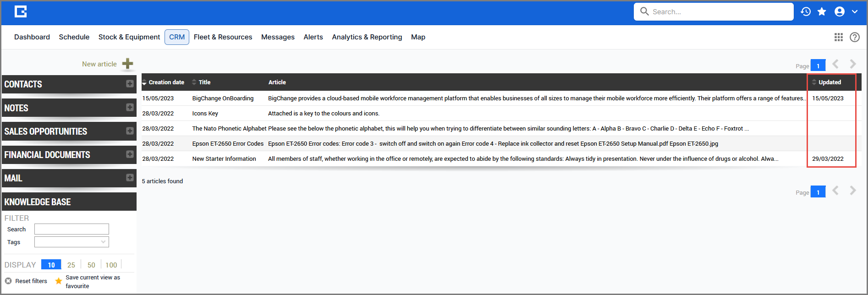
Task: Display 50 articles per page
Action: (x=91, y=265)
